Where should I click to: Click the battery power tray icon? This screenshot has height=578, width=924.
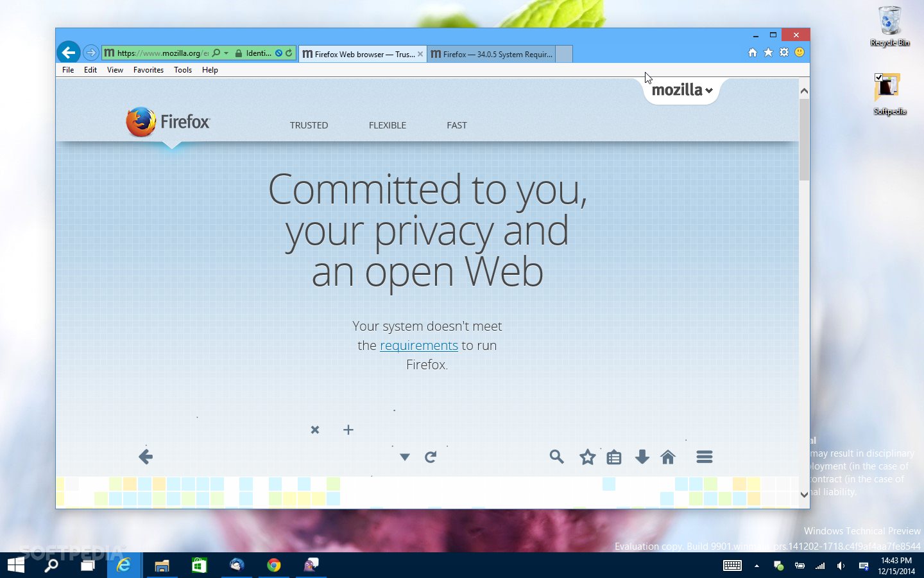tap(800, 566)
